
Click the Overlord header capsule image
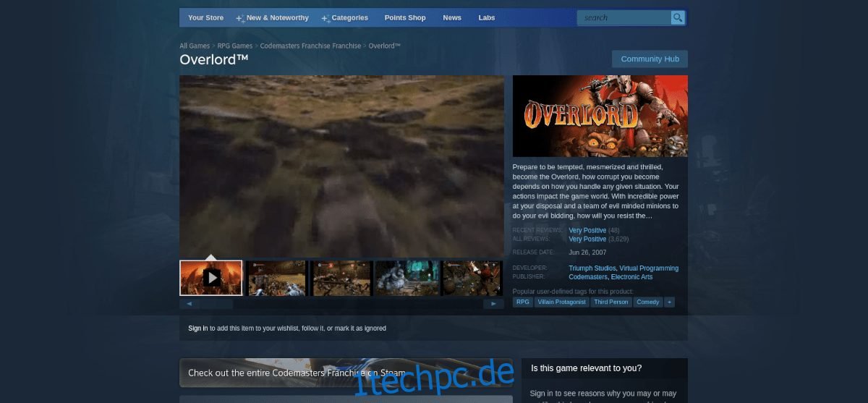600,116
